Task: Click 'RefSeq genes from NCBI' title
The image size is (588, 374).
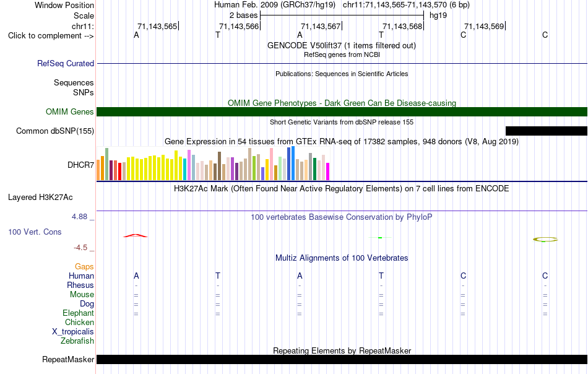Action: pyautogui.click(x=342, y=54)
